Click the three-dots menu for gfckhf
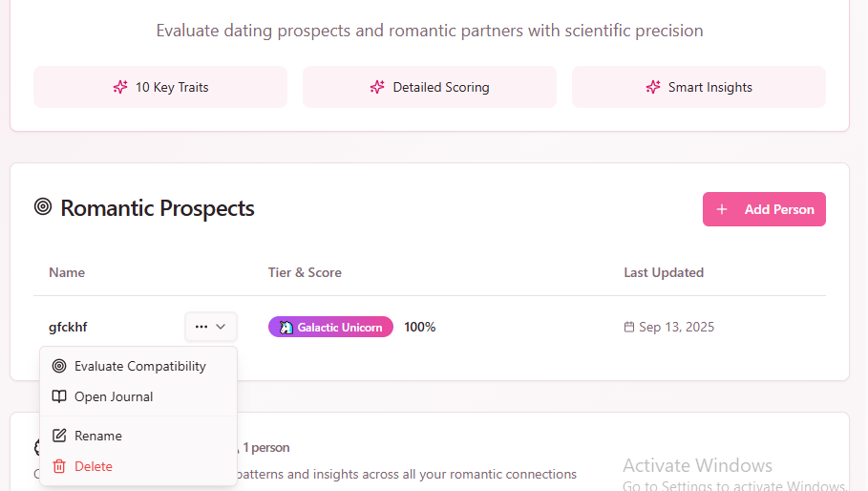Image resolution: width=868 pixels, height=491 pixels. pos(201,327)
